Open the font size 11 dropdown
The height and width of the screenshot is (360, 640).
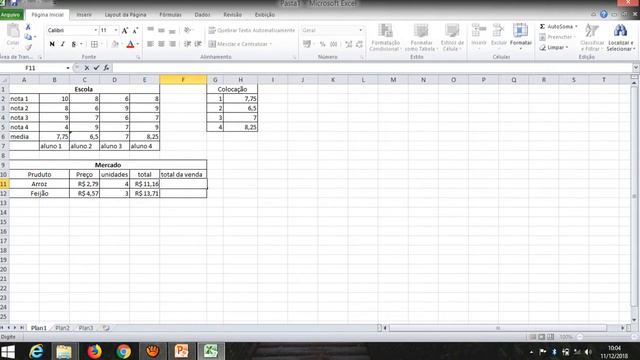(x=116, y=30)
